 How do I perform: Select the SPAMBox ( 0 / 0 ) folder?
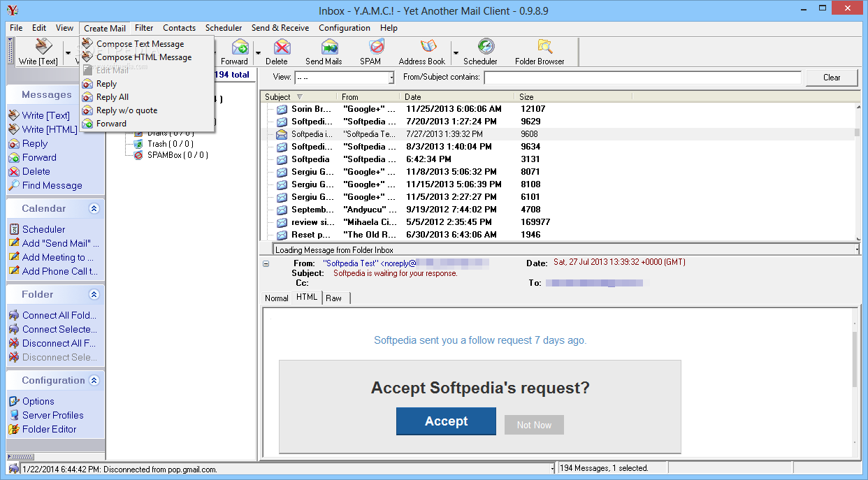click(178, 155)
